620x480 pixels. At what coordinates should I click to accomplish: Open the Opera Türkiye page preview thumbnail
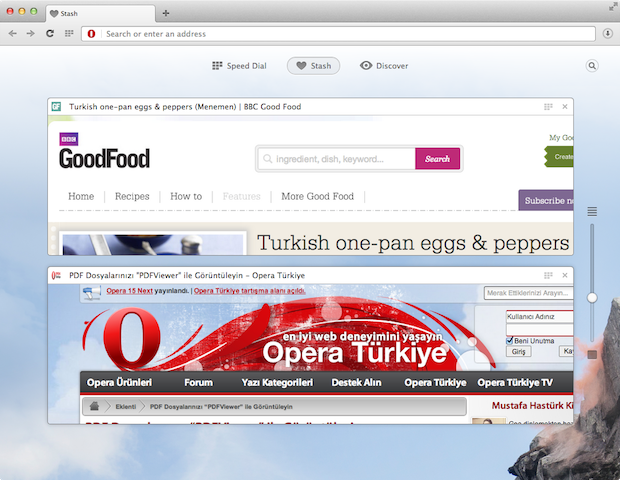[310, 354]
